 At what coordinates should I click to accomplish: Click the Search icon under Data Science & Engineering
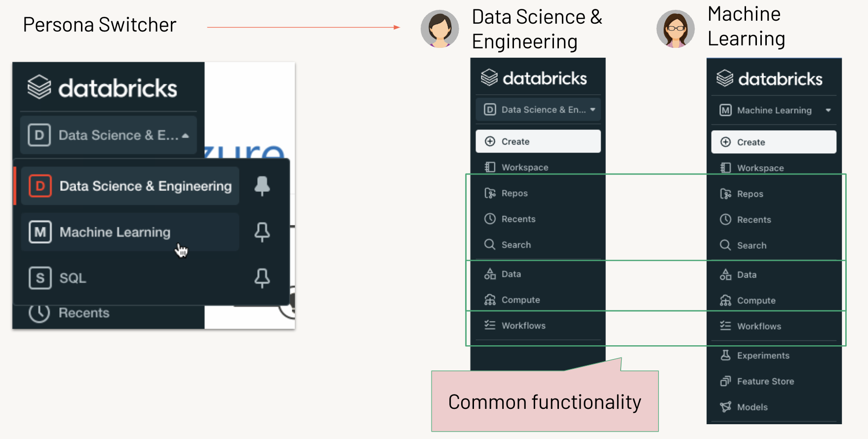click(489, 244)
